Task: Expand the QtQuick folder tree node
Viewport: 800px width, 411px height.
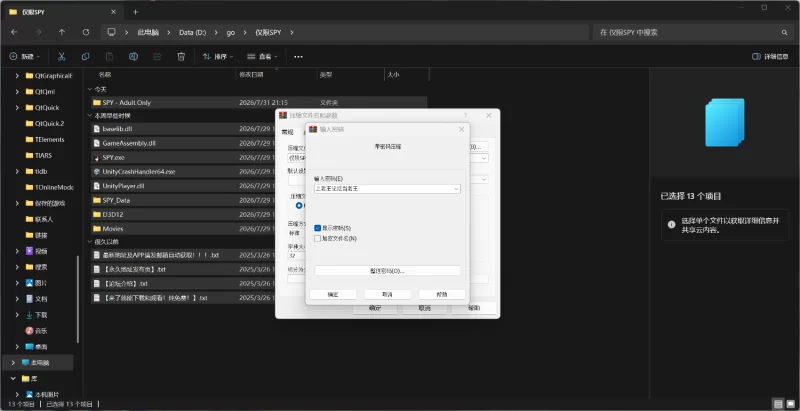Action: (17, 108)
